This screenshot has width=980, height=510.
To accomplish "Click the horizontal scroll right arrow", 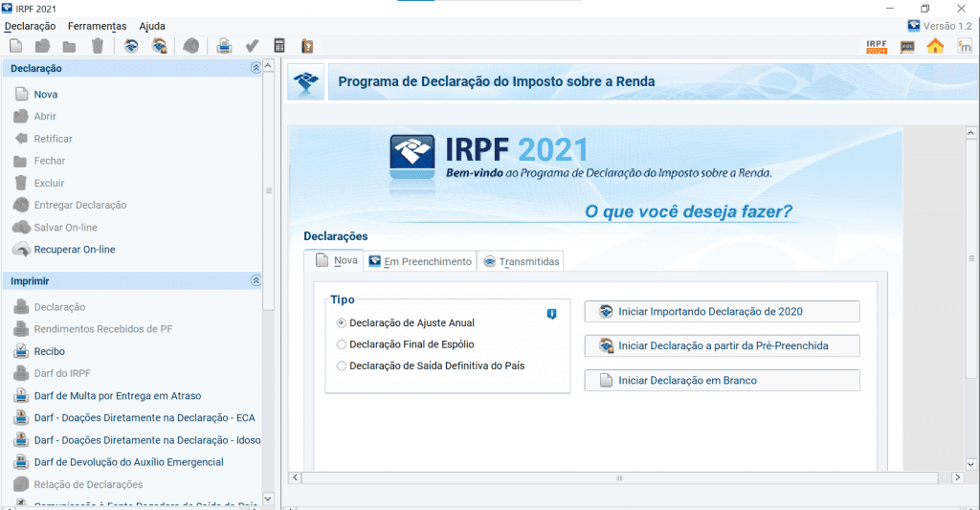I will pos(957,477).
